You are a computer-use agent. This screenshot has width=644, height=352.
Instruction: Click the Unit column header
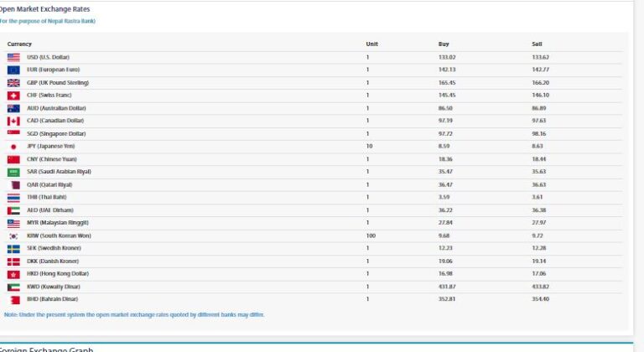371,44
